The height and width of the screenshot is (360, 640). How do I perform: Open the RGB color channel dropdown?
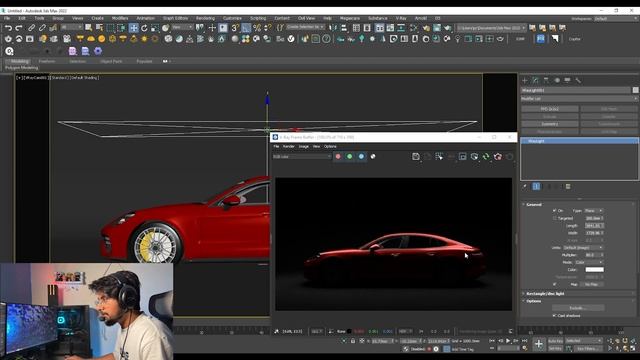pos(302,156)
